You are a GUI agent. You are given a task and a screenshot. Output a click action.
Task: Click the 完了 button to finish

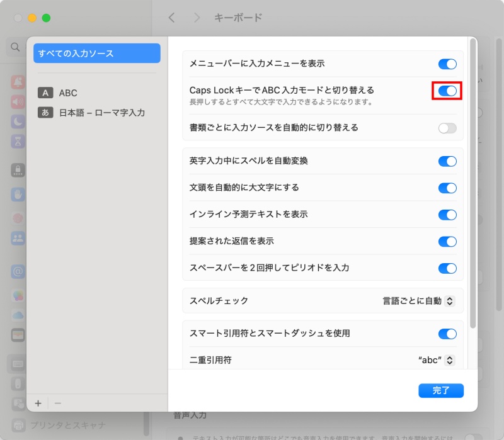441,390
